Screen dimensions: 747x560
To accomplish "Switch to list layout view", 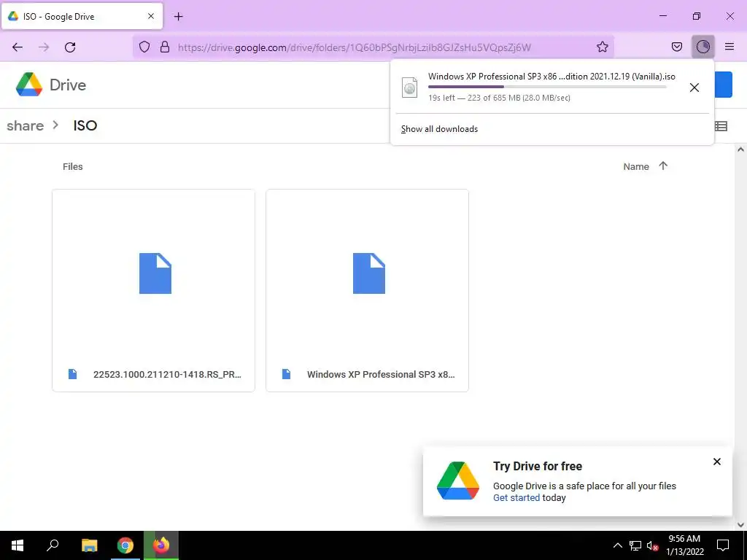I will pyautogui.click(x=721, y=126).
